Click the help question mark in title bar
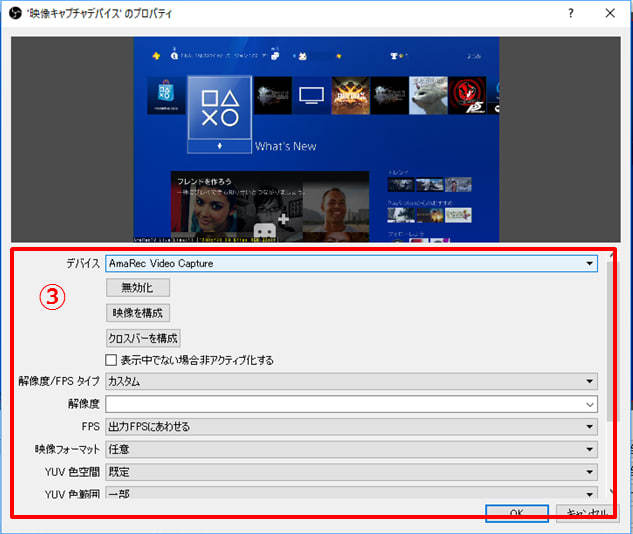The image size is (633, 534). (571, 13)
